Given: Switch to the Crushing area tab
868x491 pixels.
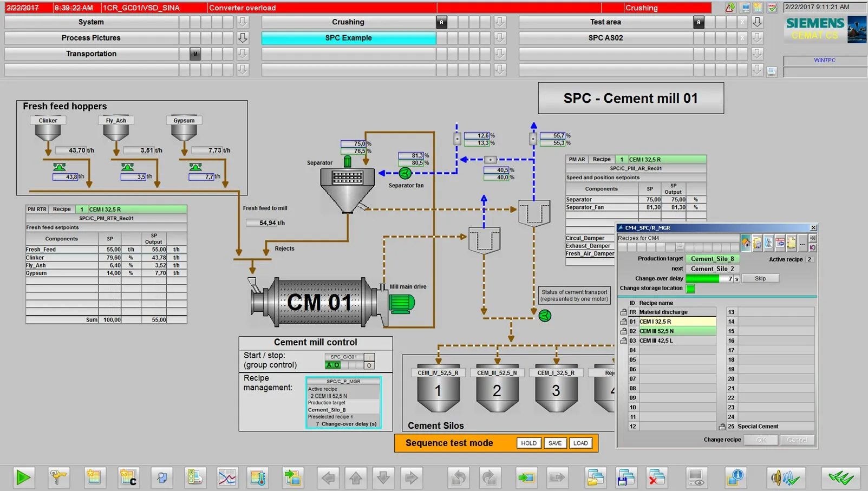Looking at the screenshot, I should (x=348, y=22).
